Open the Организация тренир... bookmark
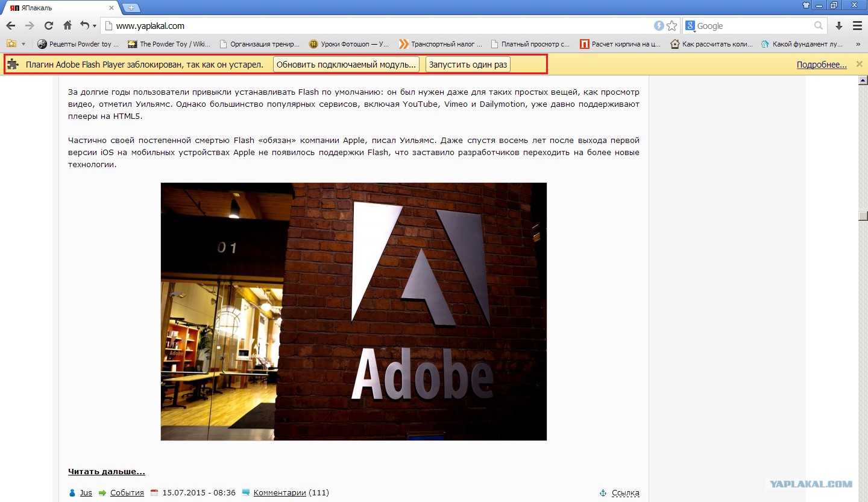 tap(259, 44)
